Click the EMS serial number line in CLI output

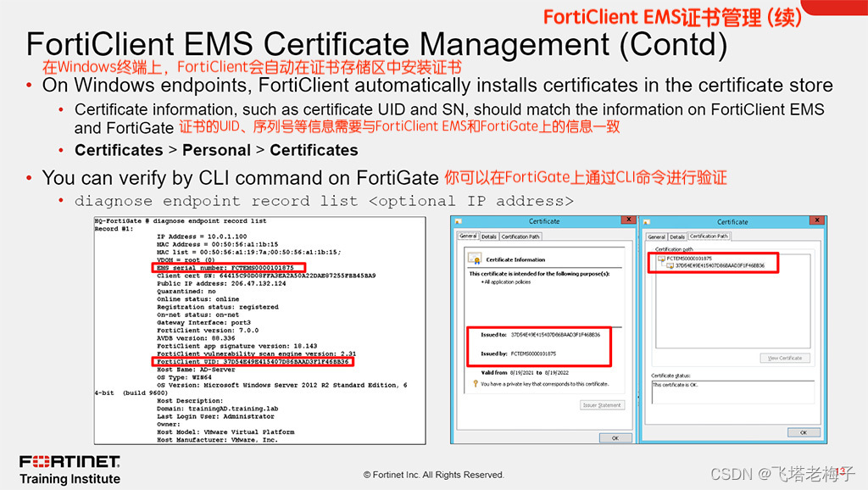tap(225, 267)
